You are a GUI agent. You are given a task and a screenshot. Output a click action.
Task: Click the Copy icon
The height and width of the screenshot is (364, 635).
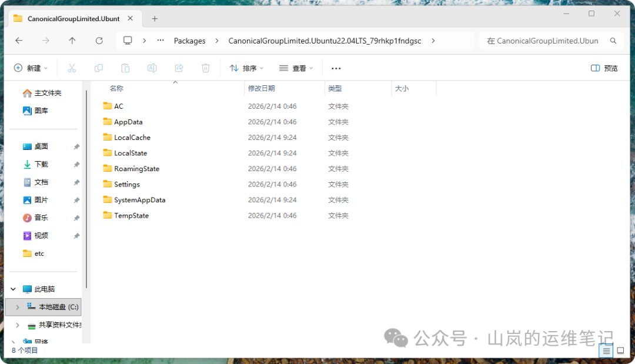click(99, 68)
